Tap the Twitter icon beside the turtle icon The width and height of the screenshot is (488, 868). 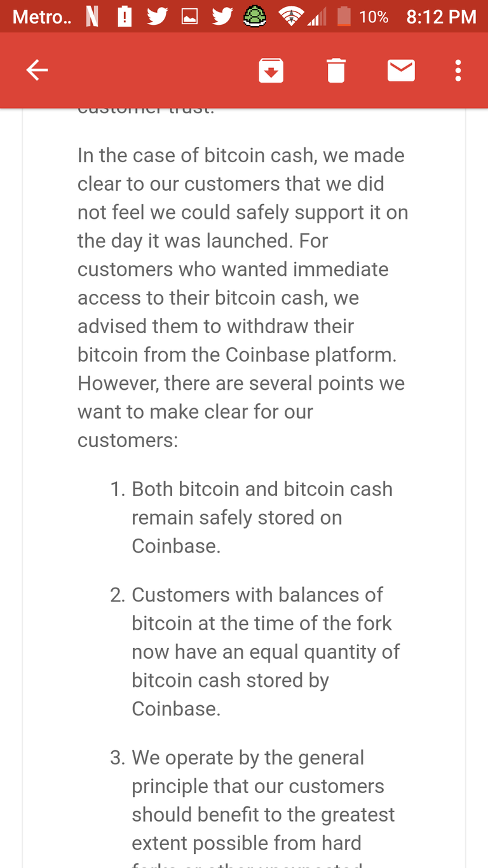tap(222, 17)
